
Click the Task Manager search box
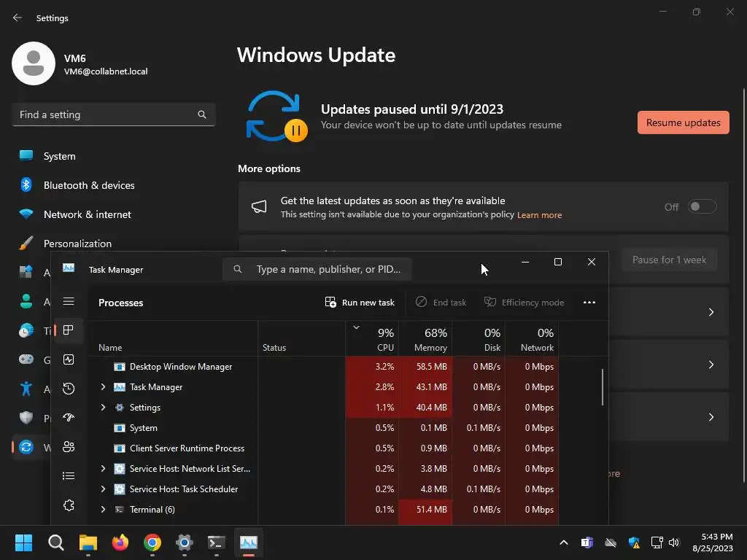(317, 270)
